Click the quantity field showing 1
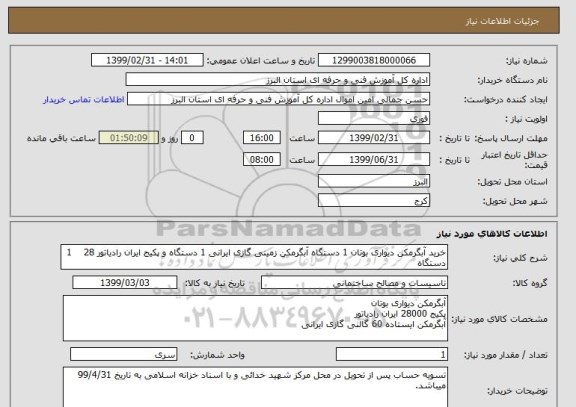The width and height of the screenshot is (576, 407). coord(392,354)
